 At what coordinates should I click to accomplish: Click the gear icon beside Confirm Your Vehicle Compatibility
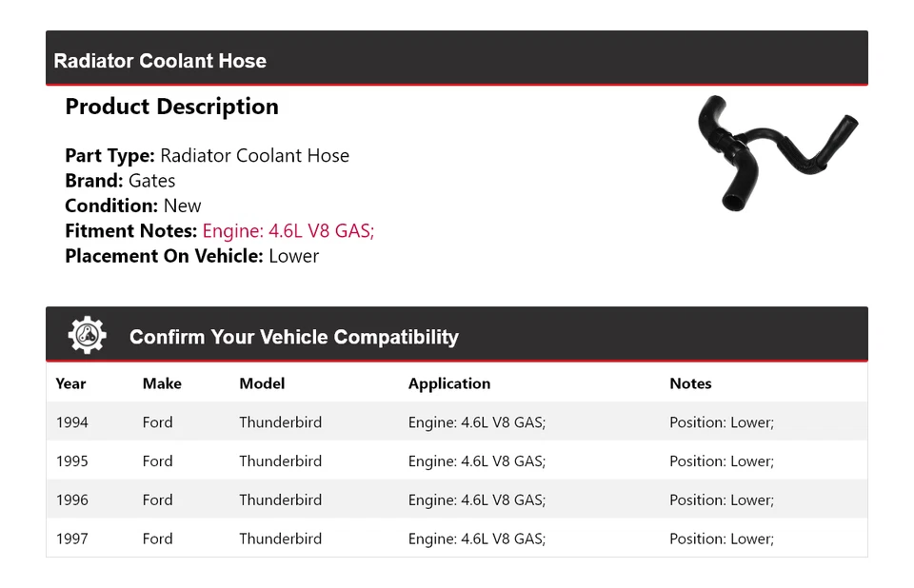(87, 336)
